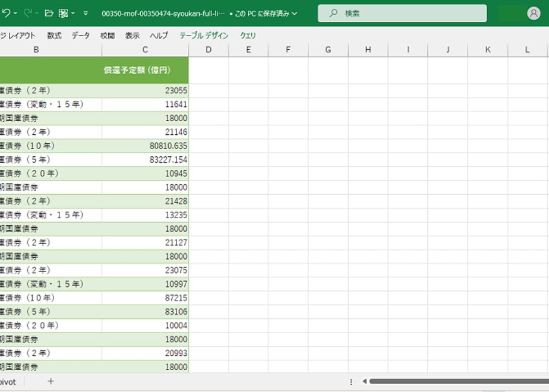Select column D header
Image resolution: width=549 pixels, height=392 pixels.
coord(209,50)
